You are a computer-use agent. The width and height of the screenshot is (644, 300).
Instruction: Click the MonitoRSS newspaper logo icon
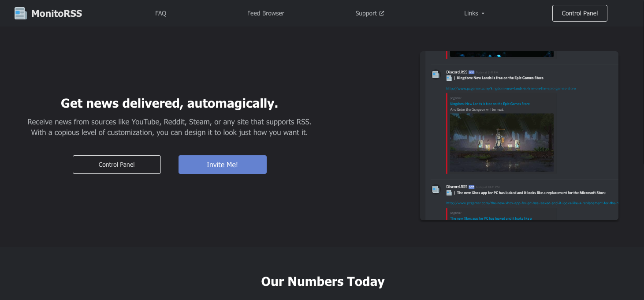point(20,13)
